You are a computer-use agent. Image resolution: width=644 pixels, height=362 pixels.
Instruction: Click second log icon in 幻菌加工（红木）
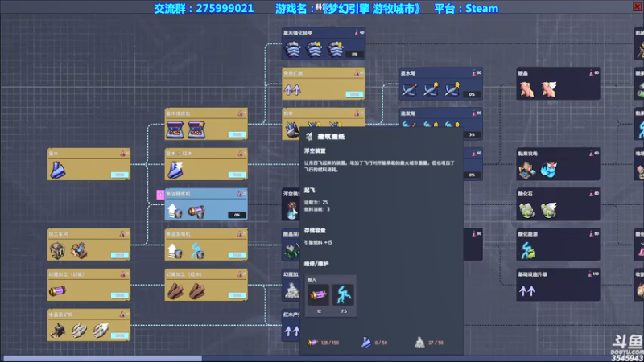[x=196, y=290]
